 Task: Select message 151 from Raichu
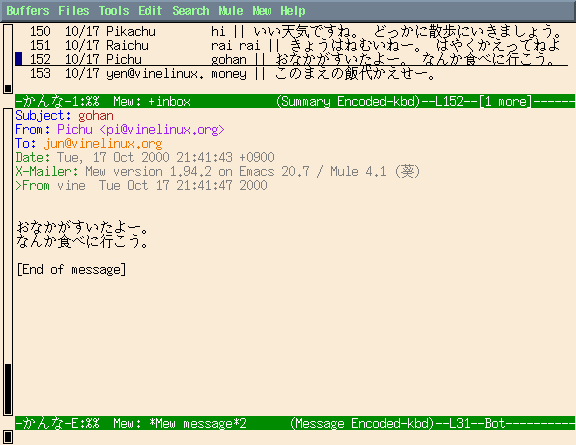click(x=295, y=46)
